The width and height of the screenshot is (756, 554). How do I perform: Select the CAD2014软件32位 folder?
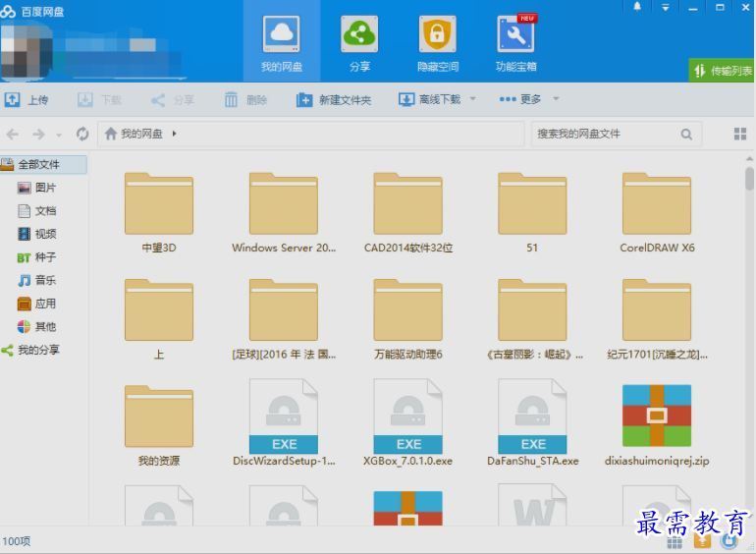pyautogui.click(x=407, y=212)
